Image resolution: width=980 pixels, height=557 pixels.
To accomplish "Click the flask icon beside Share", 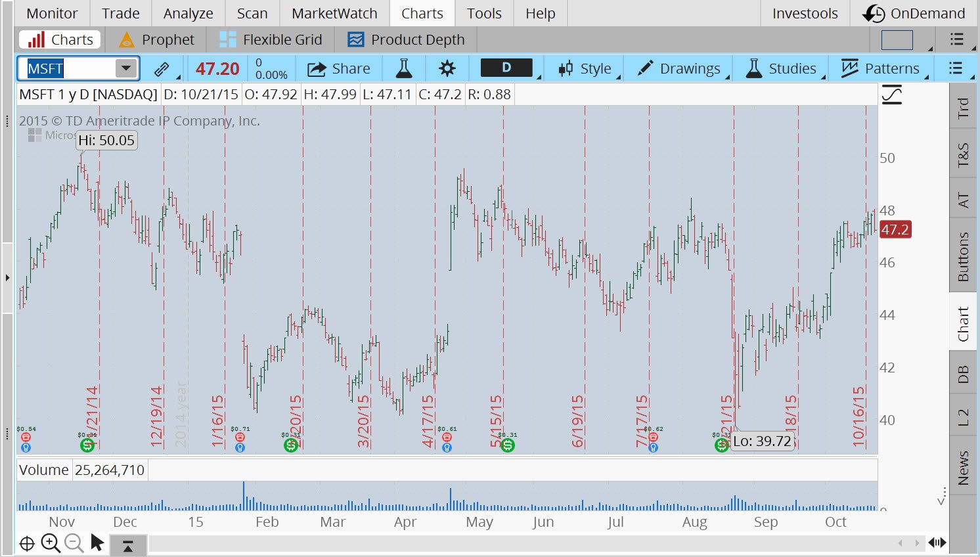I will pos(403,68).
